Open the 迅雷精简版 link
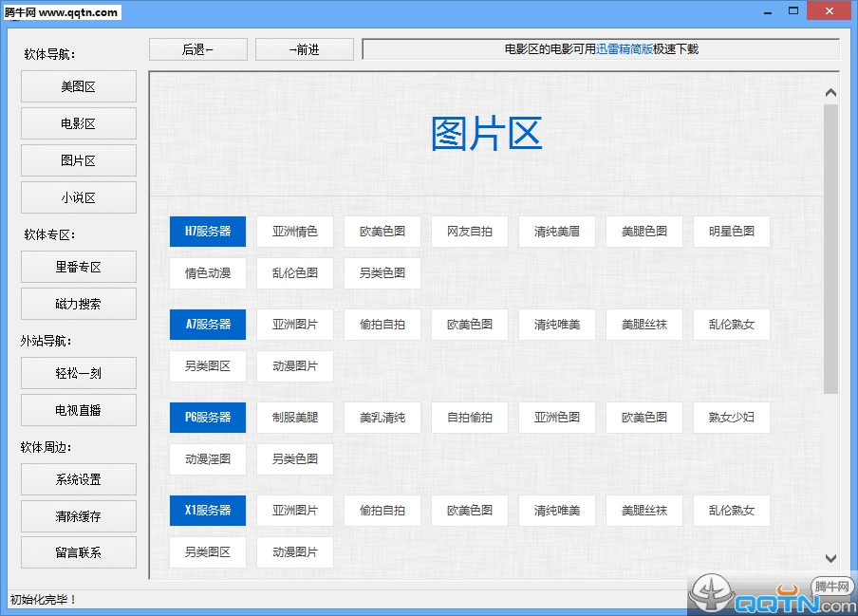The image size is (858, 616). 624,49
